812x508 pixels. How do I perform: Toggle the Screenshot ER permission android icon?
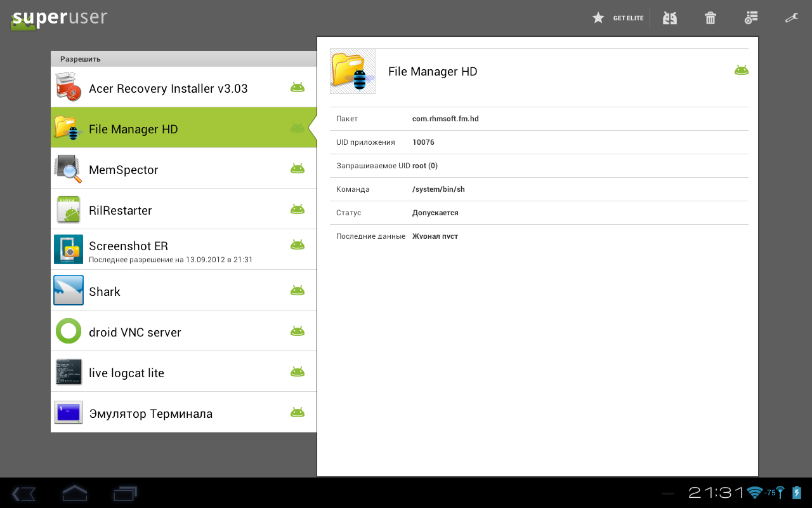[x=298, y=245]
